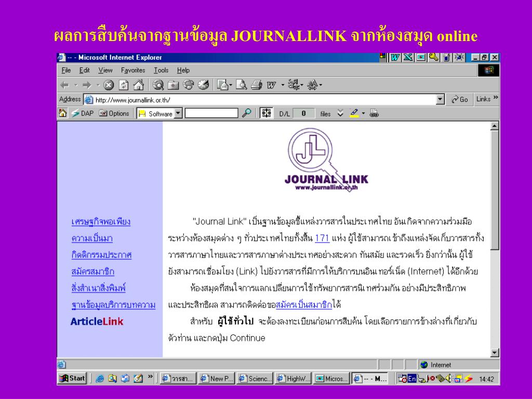The height and width of the screenshot is (399, 532).
Task: Click the DAP double chevron icon
Action: (340, 113)
